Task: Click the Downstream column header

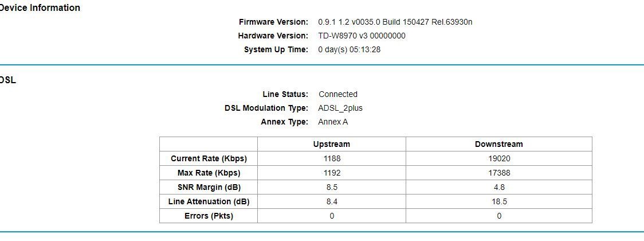Action: (x=498, y=144)
